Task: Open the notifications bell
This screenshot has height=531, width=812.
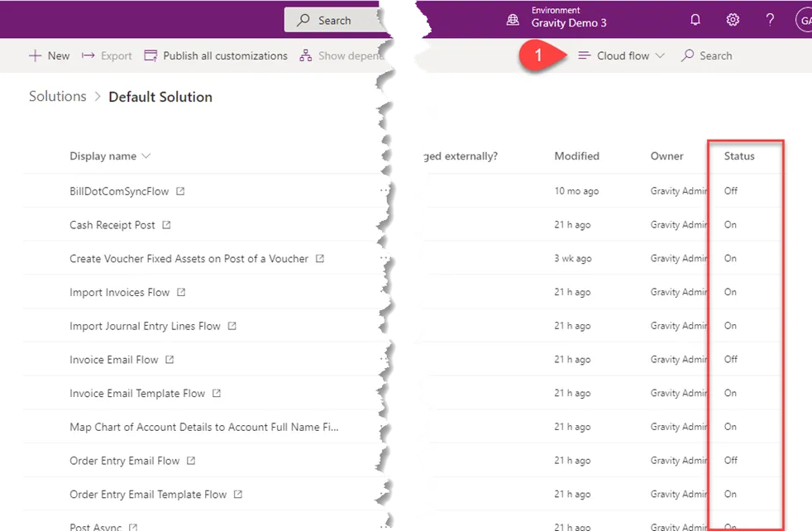Action: click(695, 20)
